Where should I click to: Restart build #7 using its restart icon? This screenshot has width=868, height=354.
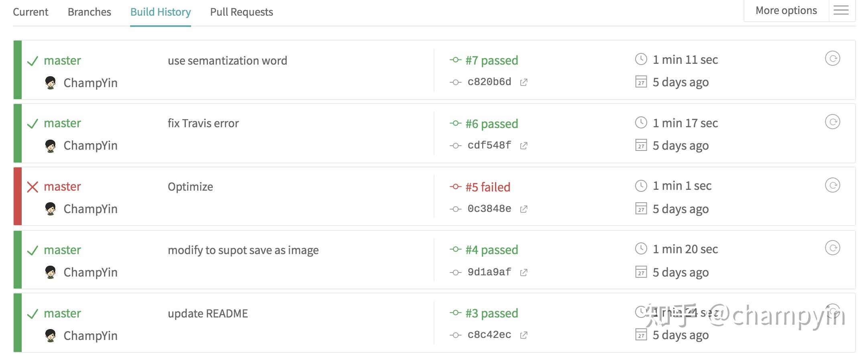coord(832,59)
